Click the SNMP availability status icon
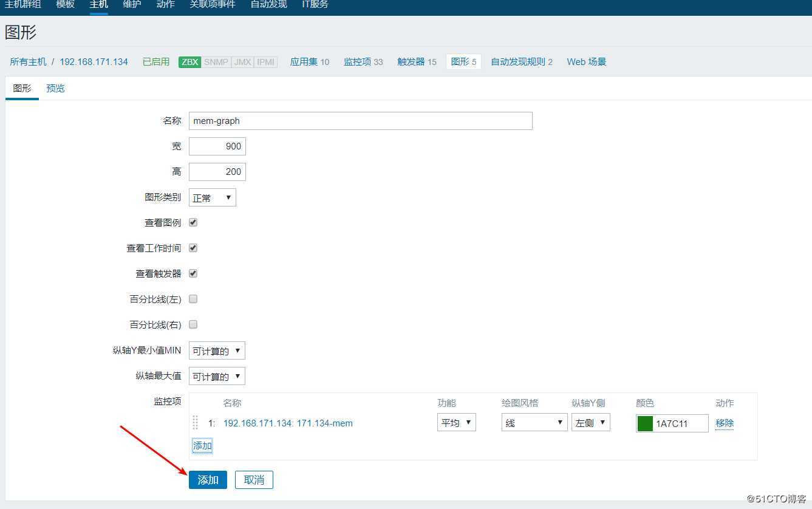 (215, 61)
